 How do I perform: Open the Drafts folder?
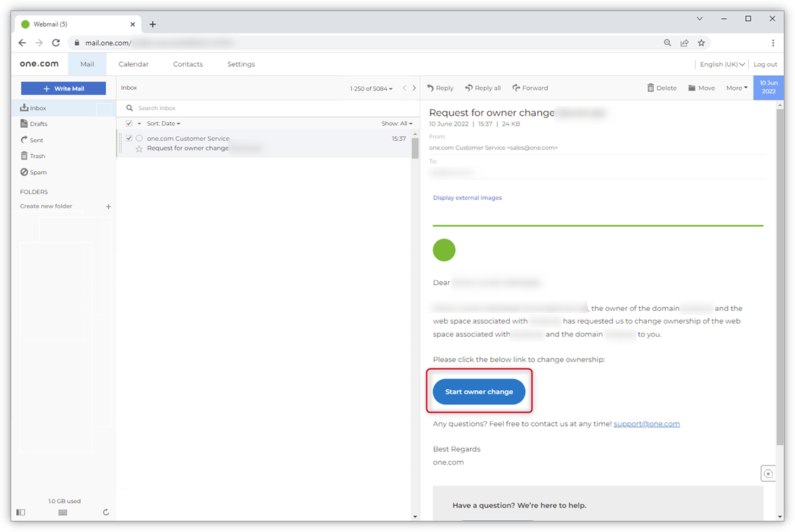point(34,124)
